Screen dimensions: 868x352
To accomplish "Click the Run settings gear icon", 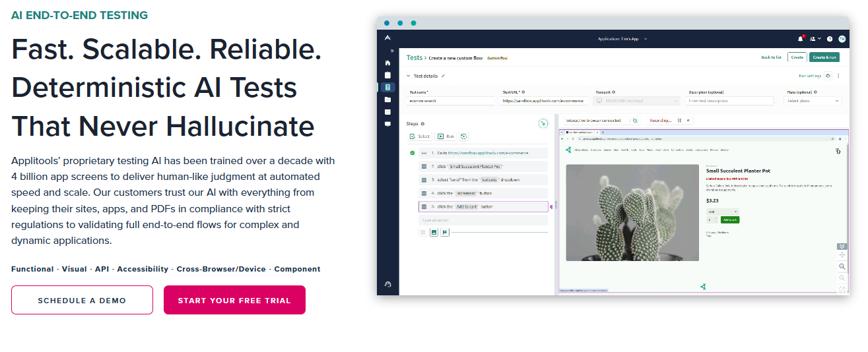I will [x=828, y=76].
